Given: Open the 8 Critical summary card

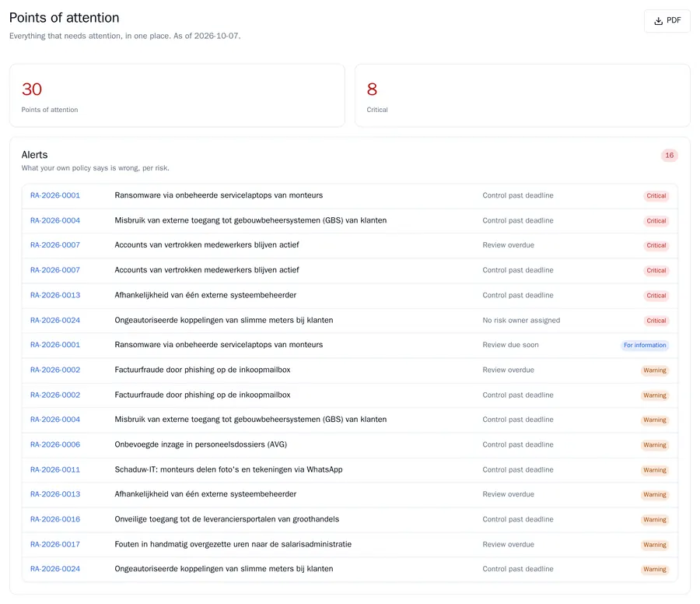Looking at the screenshot, I should point(523,96).
